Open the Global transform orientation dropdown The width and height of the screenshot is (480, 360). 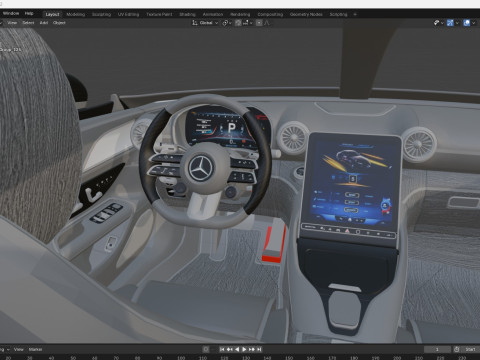205,23
